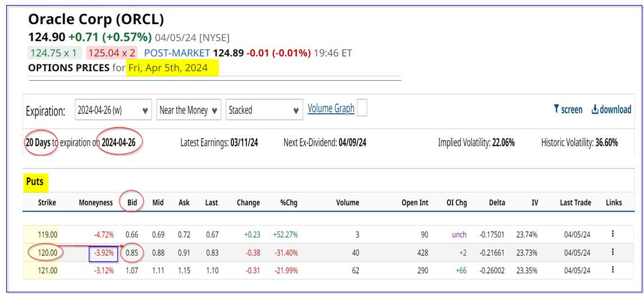Toggle the Volume Graph checkbox
This screenshot has width=644, height=294.
[x=362, y=108]
